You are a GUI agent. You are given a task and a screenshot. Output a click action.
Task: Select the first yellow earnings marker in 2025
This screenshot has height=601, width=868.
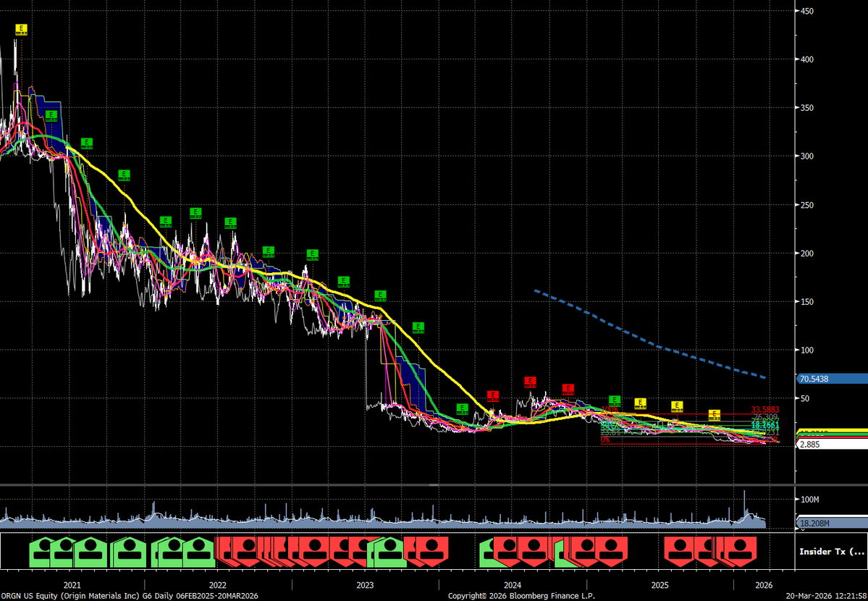coord(640,403)
